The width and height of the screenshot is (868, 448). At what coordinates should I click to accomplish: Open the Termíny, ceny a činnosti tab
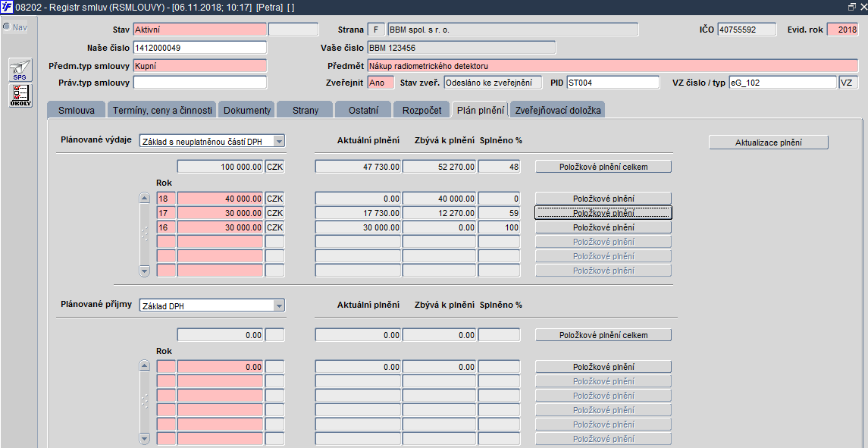coord(162,111)
